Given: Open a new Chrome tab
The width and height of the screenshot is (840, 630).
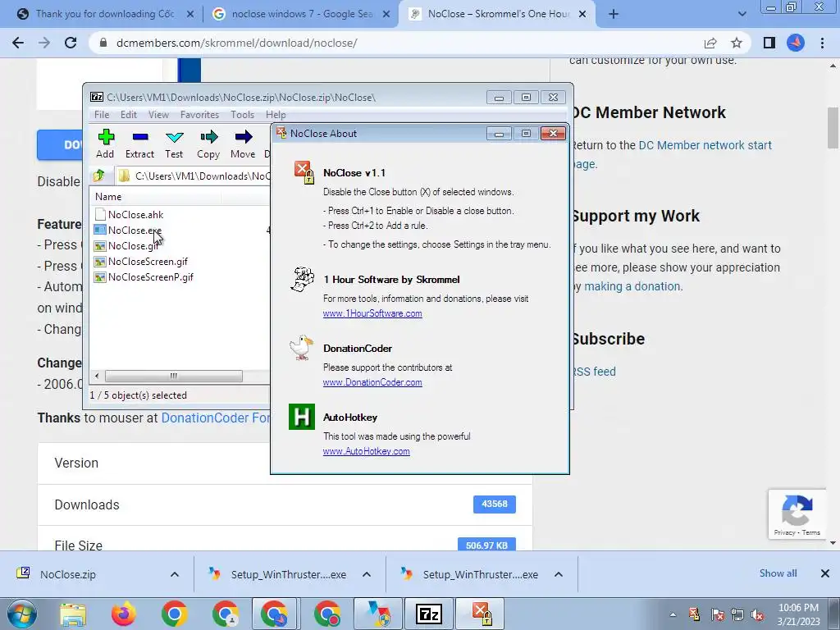Looking at the screenshot, I should coord(614,14).
